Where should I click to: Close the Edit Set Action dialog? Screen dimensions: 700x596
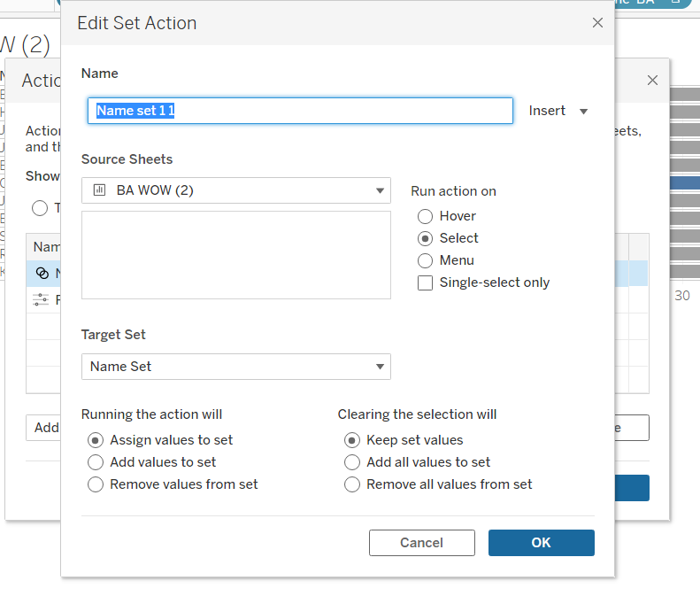597,23
